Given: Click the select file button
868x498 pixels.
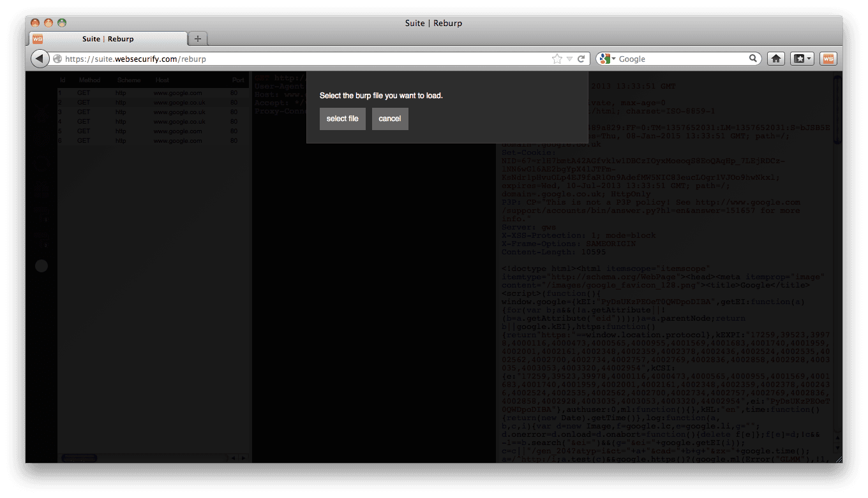Looking at the screenshot, I should (x=343, y=119).
